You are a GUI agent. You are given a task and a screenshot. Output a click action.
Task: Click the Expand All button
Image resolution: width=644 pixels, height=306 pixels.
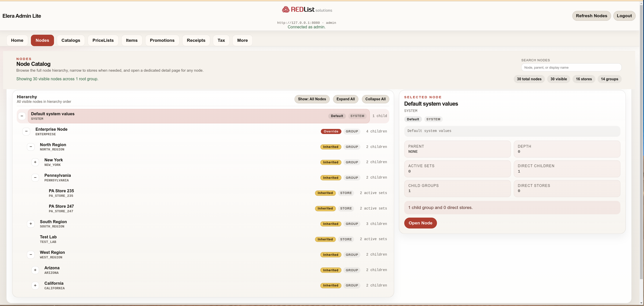pyautogui.click(x=346, y=99)
